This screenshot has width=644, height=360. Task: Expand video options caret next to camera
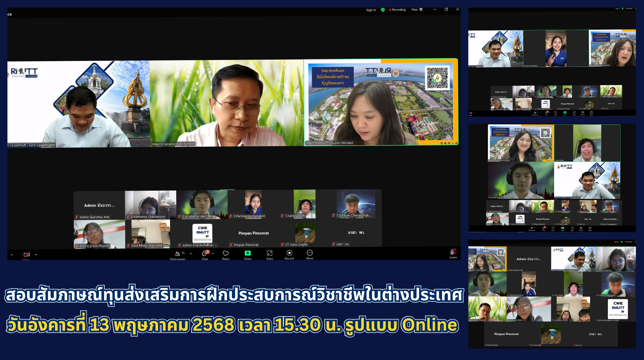pyautogui.click(x=36, y=254)
